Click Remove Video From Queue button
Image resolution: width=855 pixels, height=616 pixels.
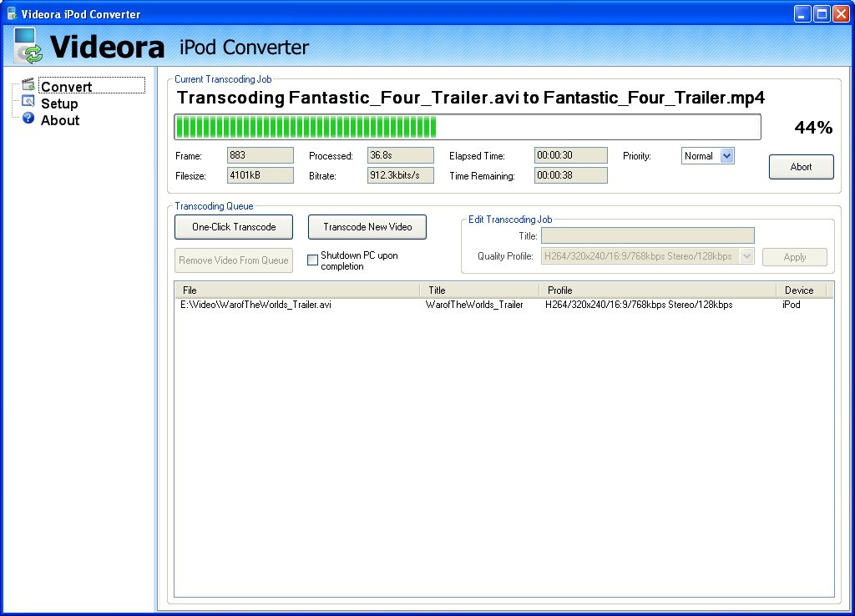[x=234, y=260]
